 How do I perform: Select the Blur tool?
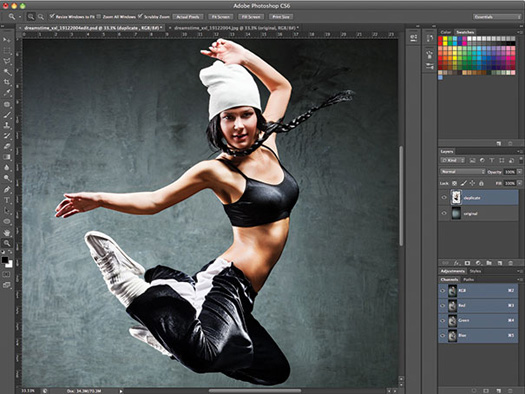pos(7,167)
